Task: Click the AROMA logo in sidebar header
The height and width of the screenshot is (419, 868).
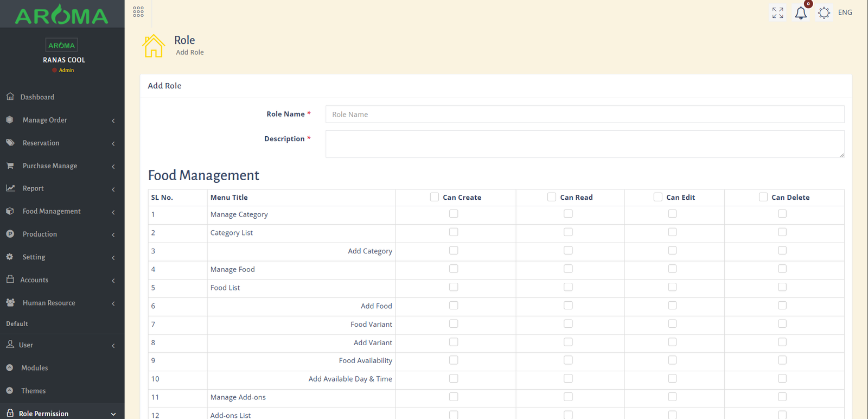Action: click(62, 15)
